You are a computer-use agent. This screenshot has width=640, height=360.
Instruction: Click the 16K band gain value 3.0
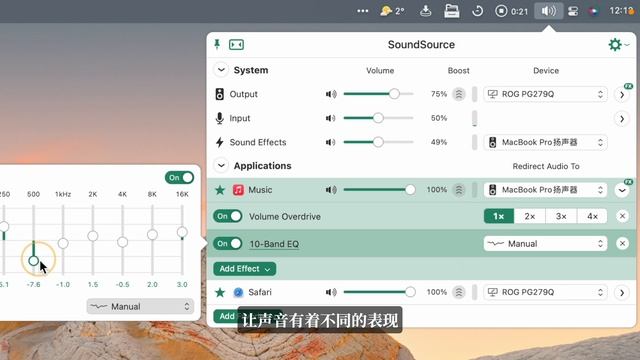pyautogui.click(x=182, y=284)
